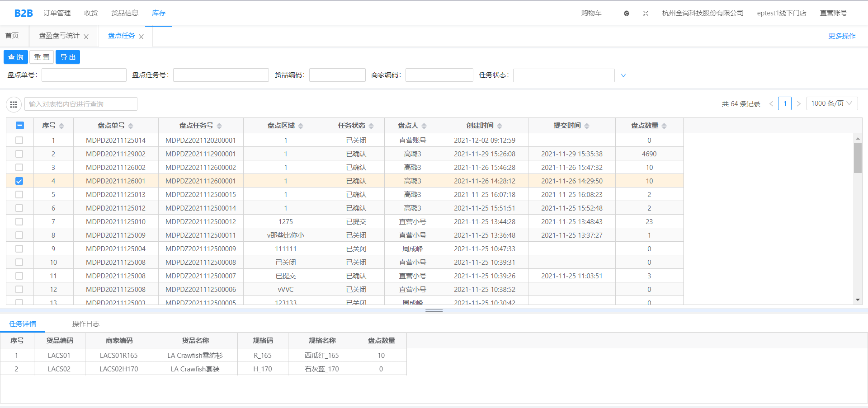Sort by 创建时间 column sort icon
This screenshot has height=408, width=868.
pyautogui.click(x=500, y=126)
